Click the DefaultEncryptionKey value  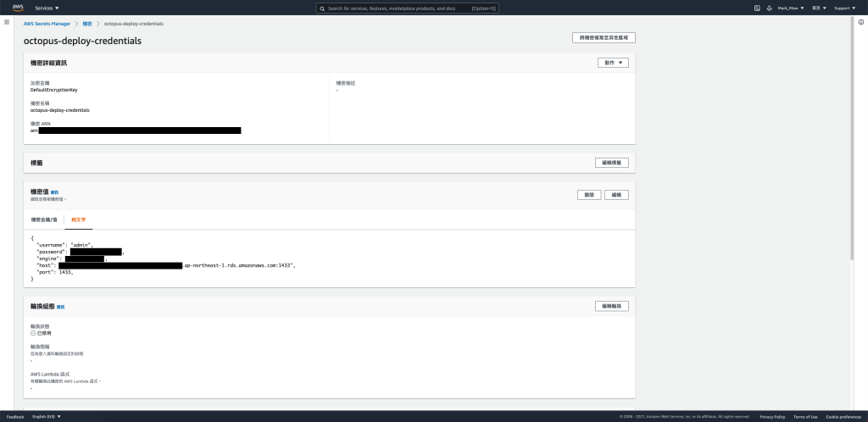(54, 90)
